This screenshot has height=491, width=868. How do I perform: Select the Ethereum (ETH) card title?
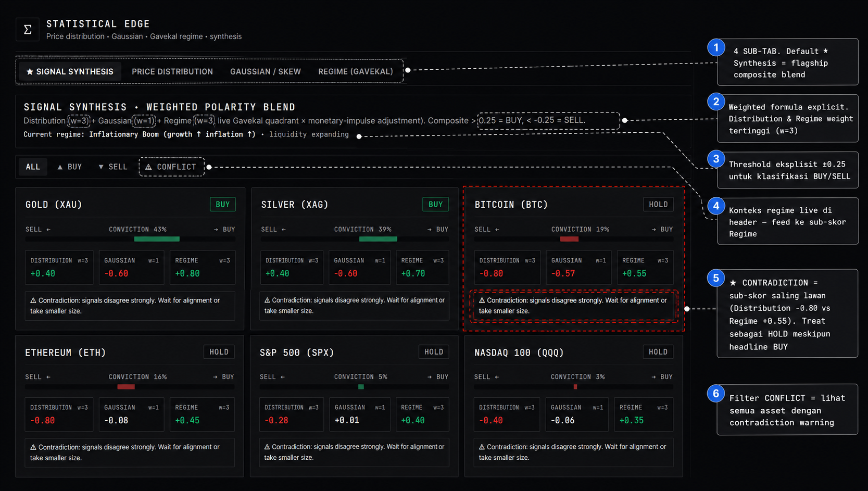pos(66,352)
